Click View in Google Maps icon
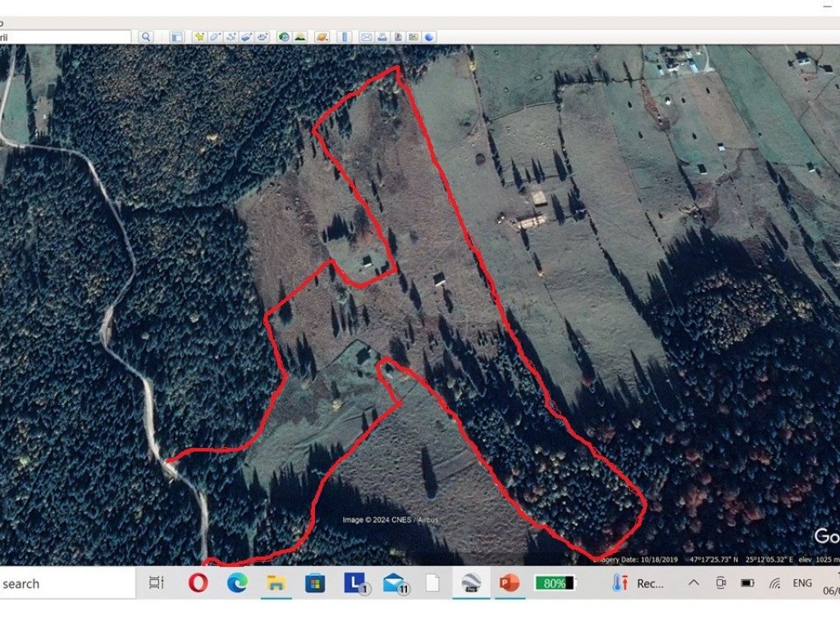 [x=413, y=37]
